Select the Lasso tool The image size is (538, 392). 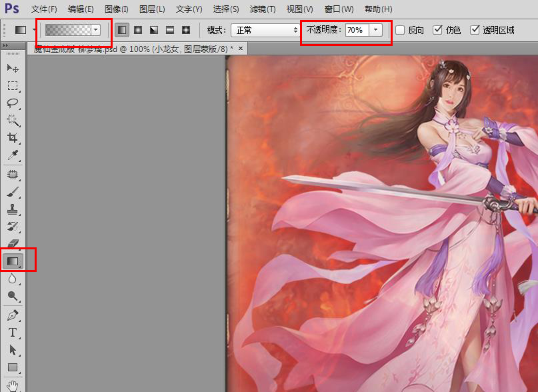click(x=13, y=103)
